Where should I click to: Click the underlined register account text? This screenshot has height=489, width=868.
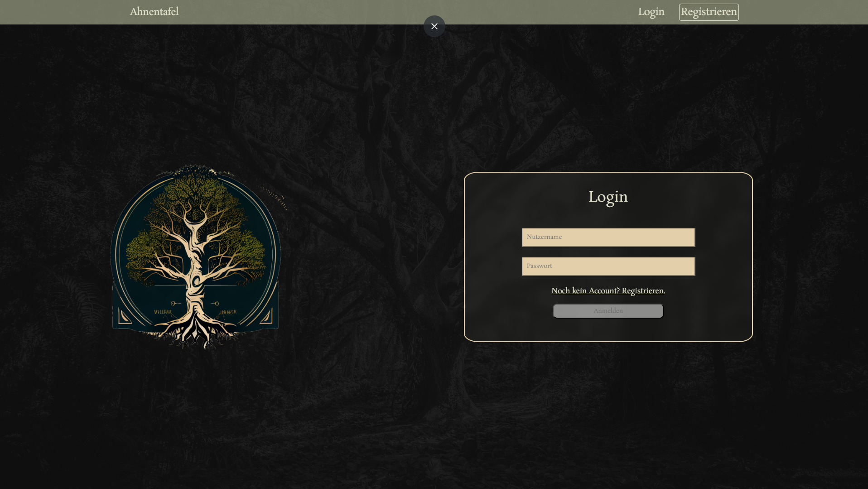pyautogui.click(x=608, y=291)
